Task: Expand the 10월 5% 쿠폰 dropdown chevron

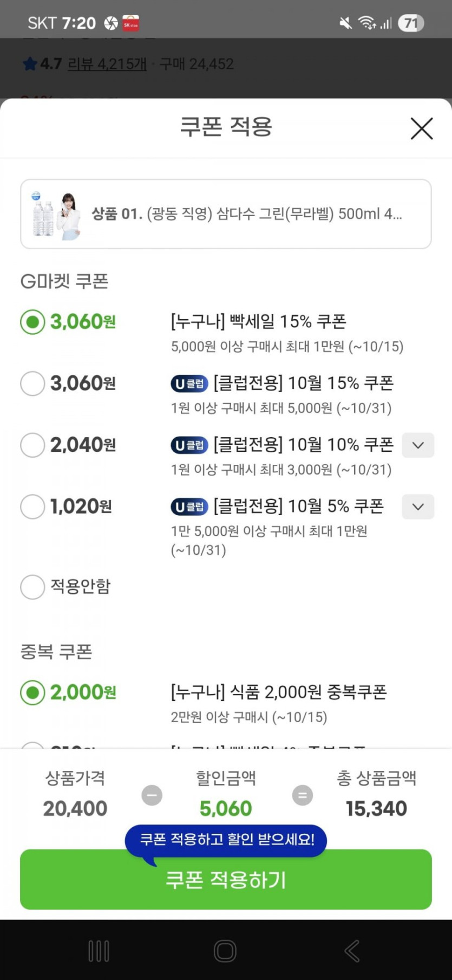Action: (x=417, y=507)
